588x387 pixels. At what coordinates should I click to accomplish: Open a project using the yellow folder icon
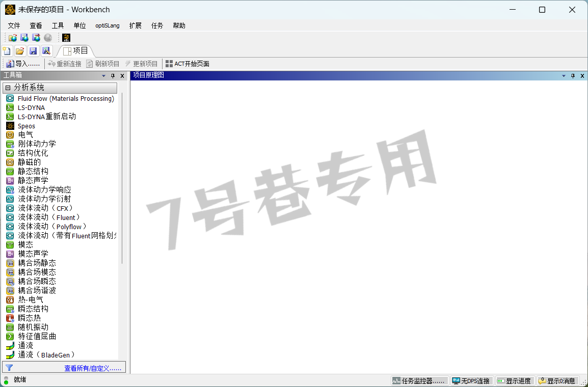point(20,51)
